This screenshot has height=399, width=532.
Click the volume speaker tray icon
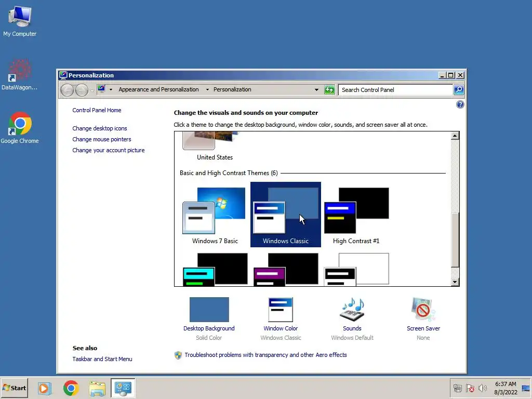tap(483, 388)
